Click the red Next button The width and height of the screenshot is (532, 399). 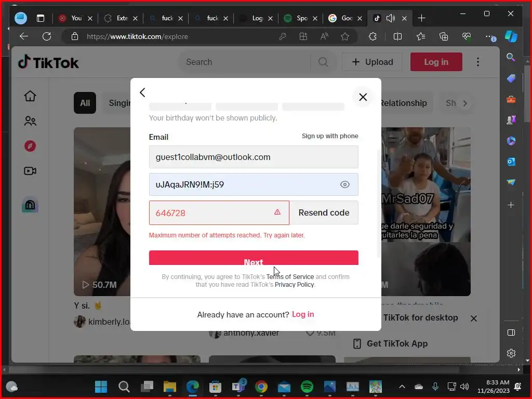pos(254,258)
